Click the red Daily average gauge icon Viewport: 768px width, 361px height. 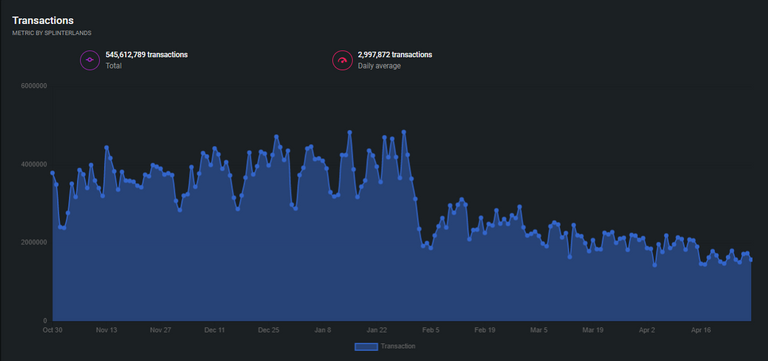click(x=342, y=60)
